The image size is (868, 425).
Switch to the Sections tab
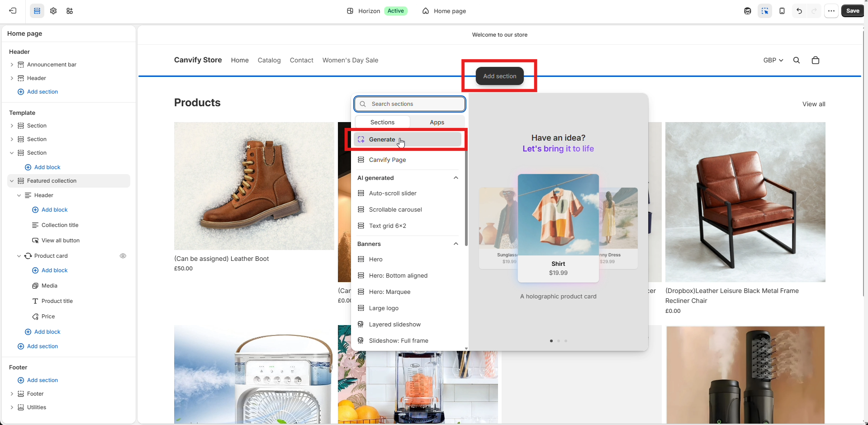tap(383, 122)
